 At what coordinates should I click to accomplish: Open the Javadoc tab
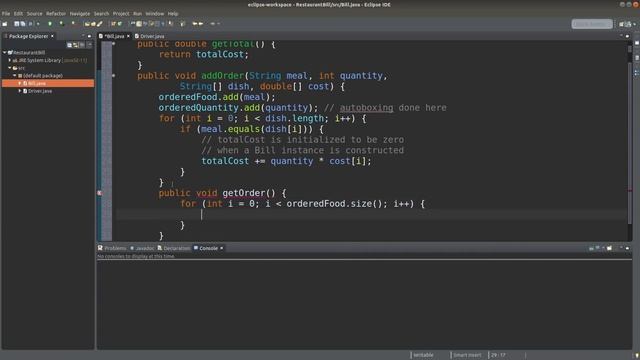coord(142,248)
